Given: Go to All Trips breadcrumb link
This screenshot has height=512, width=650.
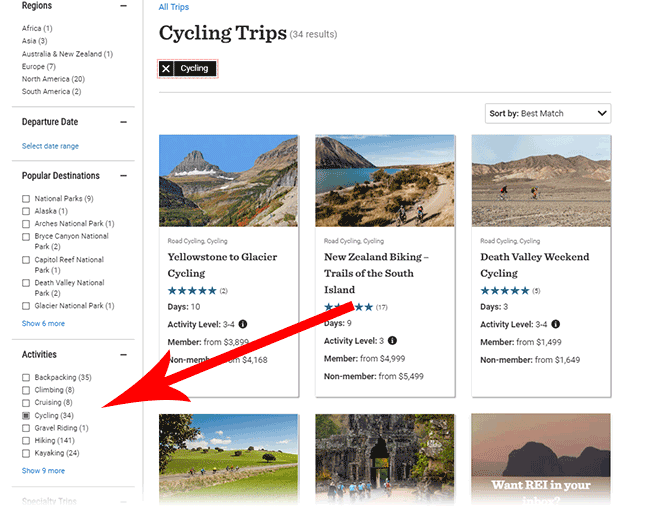Looking at the screenshot, I should point(174,7).
